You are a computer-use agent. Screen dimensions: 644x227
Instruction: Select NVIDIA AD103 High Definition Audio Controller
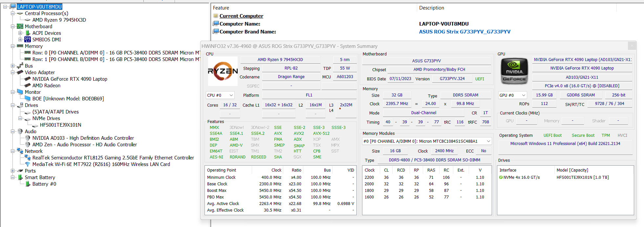pyautogui.click(x=83, y=138)
